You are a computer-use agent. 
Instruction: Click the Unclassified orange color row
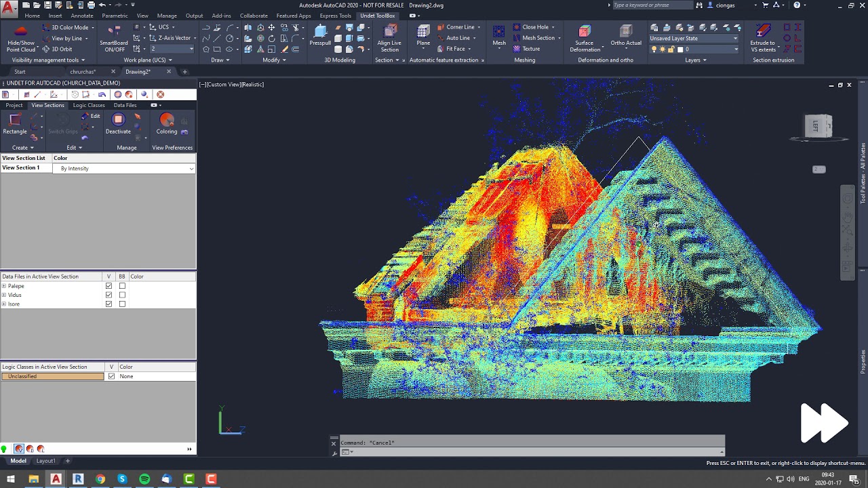53,376
